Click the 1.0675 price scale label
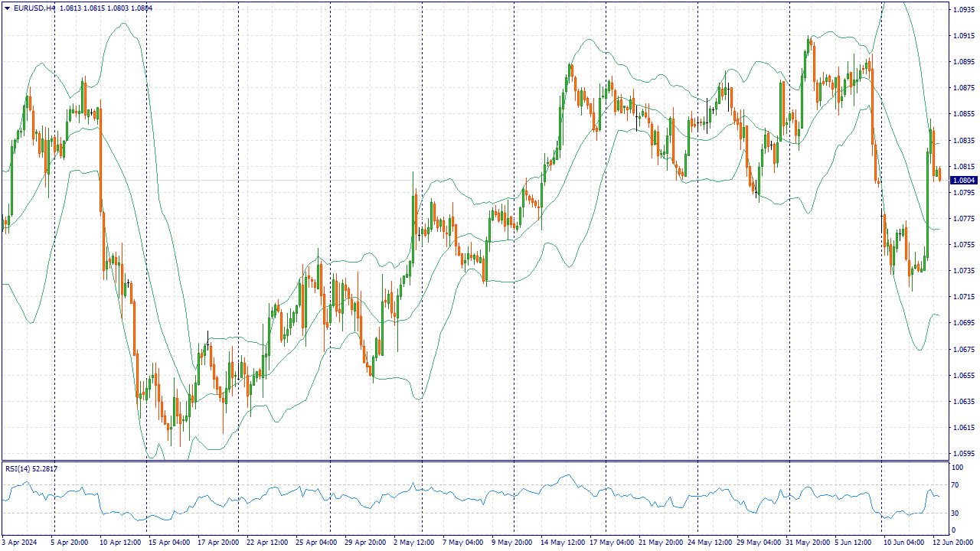 pos(963,349)
